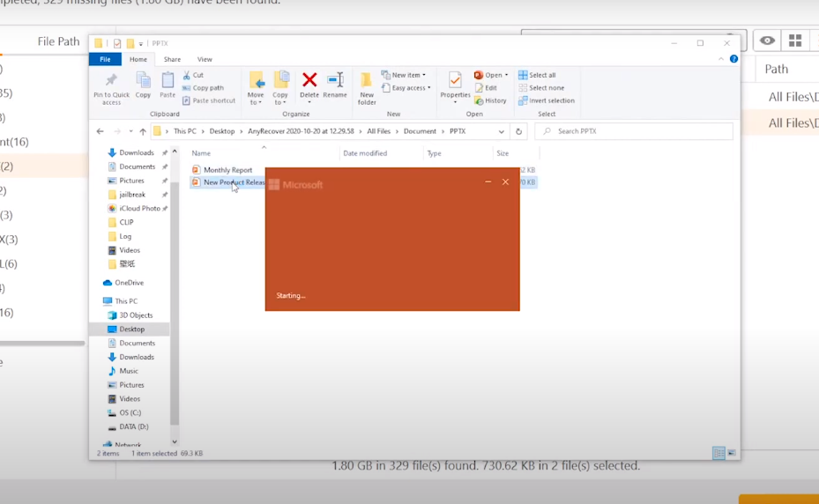Click Pin to Quick access icon
Screen dimensions: 819x504
pyautogui.click(x=111, y=80)
